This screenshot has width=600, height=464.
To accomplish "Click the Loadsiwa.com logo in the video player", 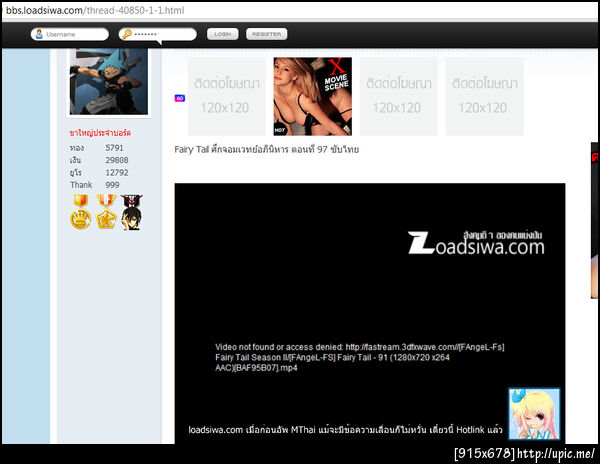I will tap(476, 243).
